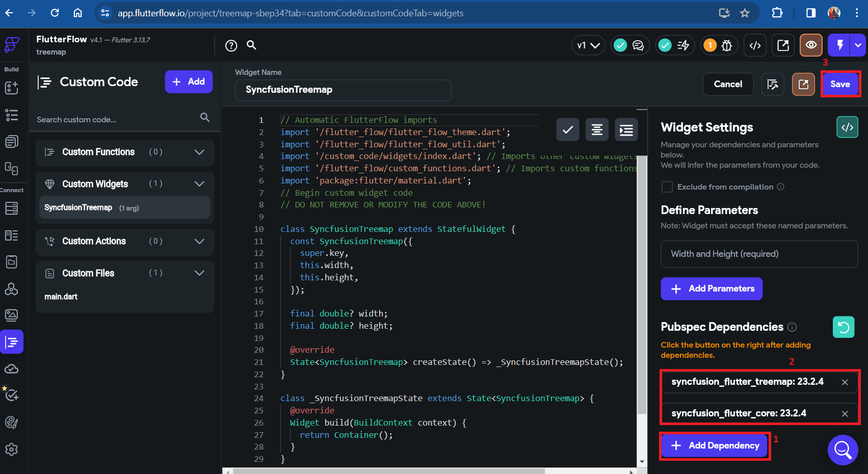Image resolution: width=868 pixels, height=474 pixels.
Task: Open the Tests sidebar icon
Action: [11, 394]
